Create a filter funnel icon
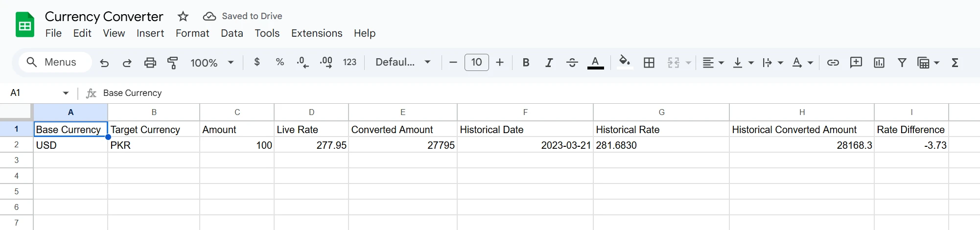Screen dimensions: 980x230 (902, 63)
